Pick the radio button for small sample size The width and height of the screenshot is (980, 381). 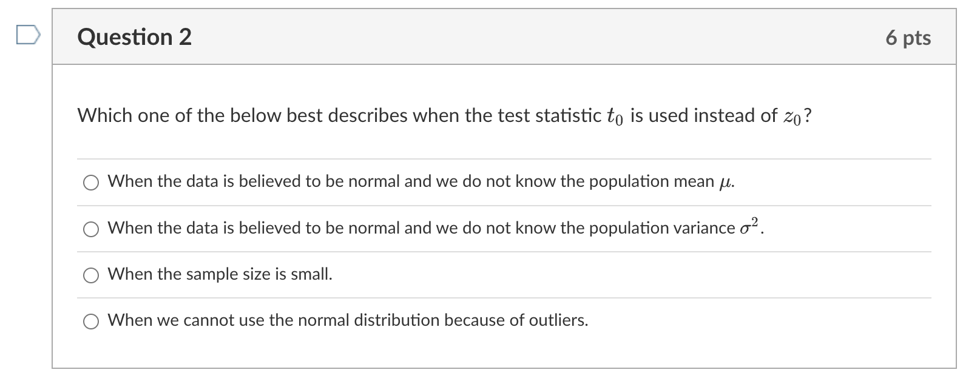[x=91, y=275]
